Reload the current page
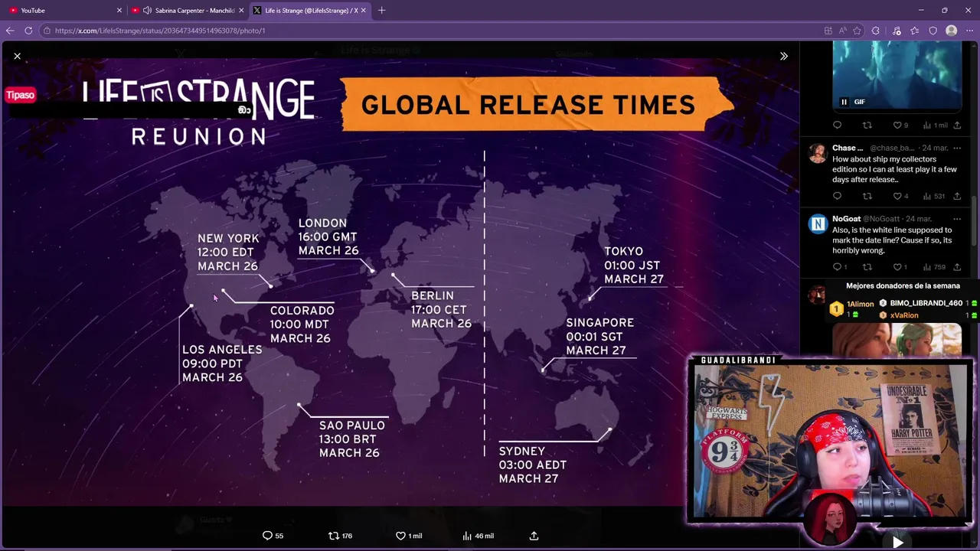Viewport: 980px width, 551px height. point(28,31)
